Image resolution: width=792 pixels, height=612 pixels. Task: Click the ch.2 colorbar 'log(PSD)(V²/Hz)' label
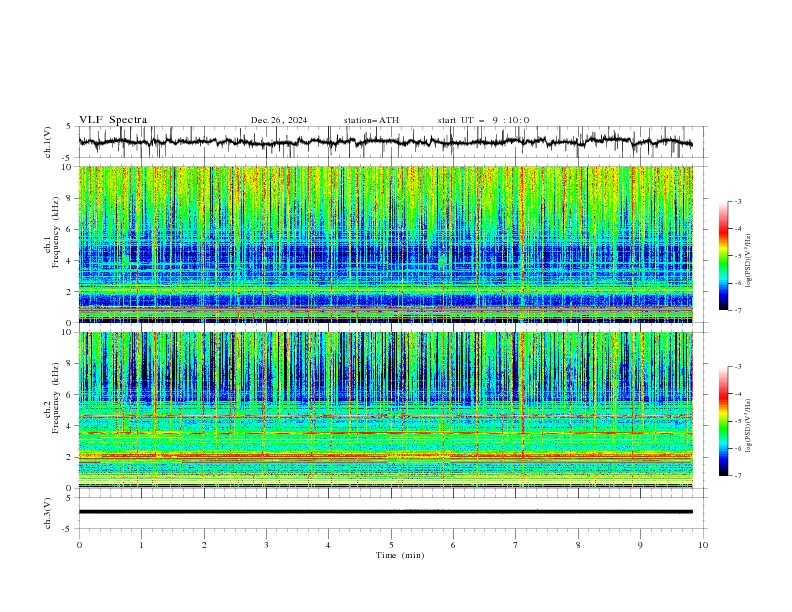pos(749,426)
